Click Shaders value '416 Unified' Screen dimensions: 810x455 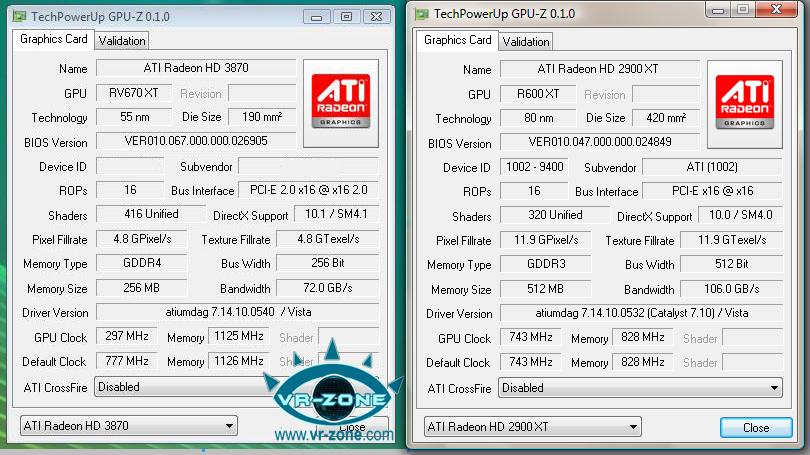pyautogui.click(x=151, y=214)
